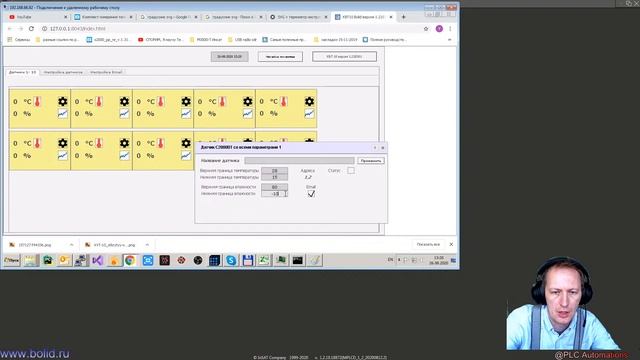Open trend chart icon of fourth top-row sensor card
The height and width of the screenshot is (360, 640).
tap(248, 114)
